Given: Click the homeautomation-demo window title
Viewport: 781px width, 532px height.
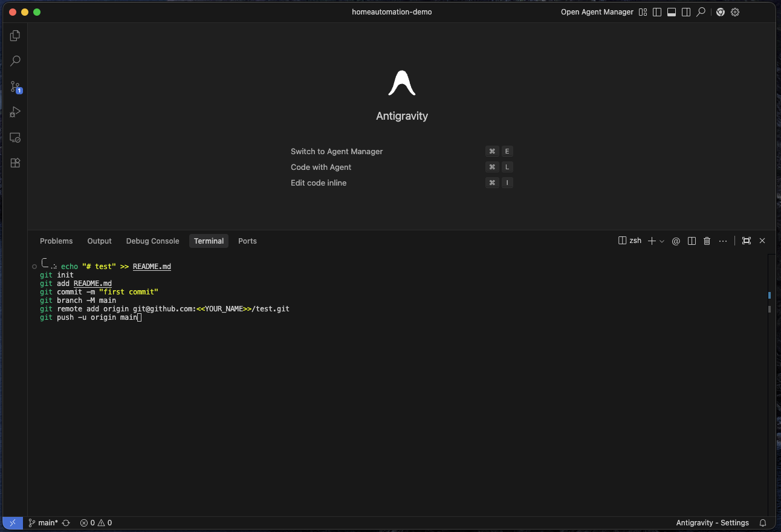Looking at the screenshot, I should pos(392,12).
